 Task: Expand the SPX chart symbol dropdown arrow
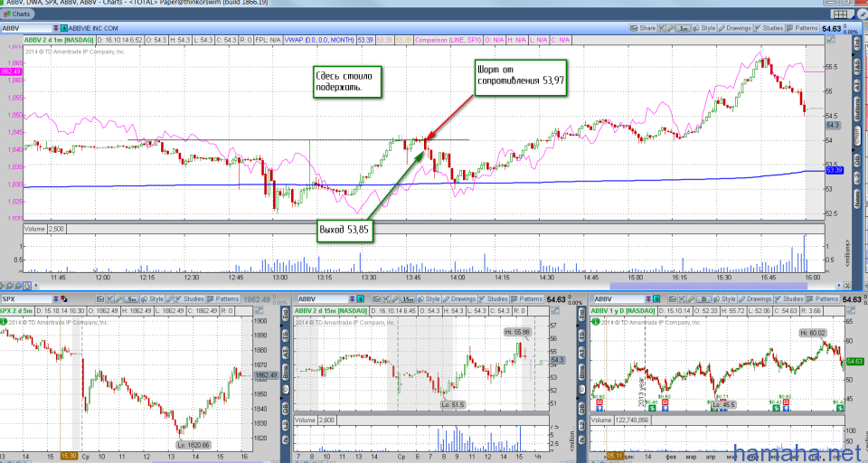click(x=56, y=299)
